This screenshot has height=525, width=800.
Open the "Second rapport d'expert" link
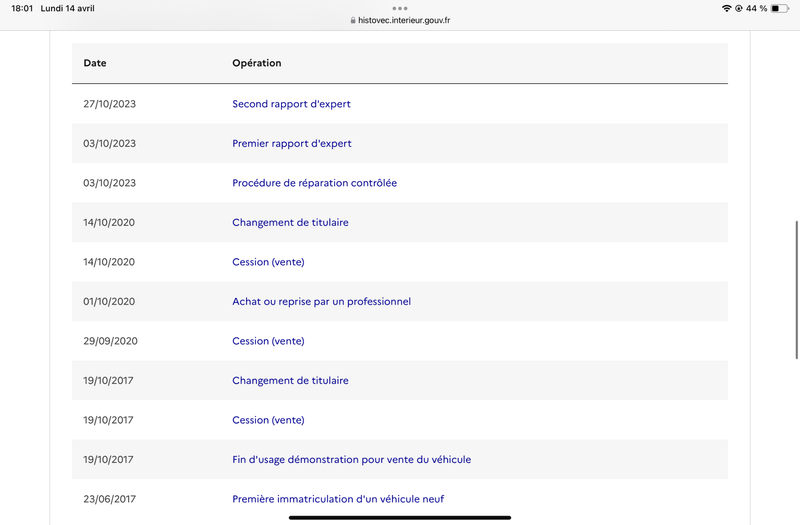[x=291, y=104]
